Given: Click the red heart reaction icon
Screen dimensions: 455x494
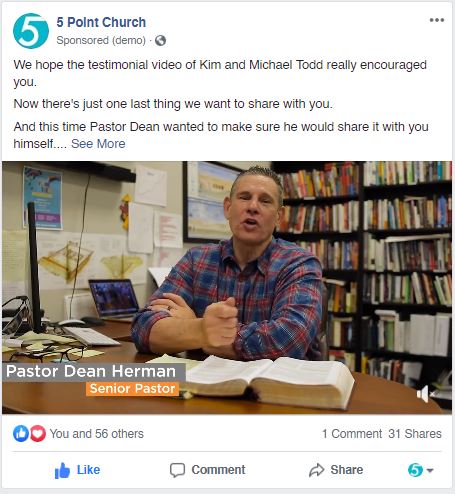Looking at the screenshot, I should pyautogui.click(x=38, y=434).
